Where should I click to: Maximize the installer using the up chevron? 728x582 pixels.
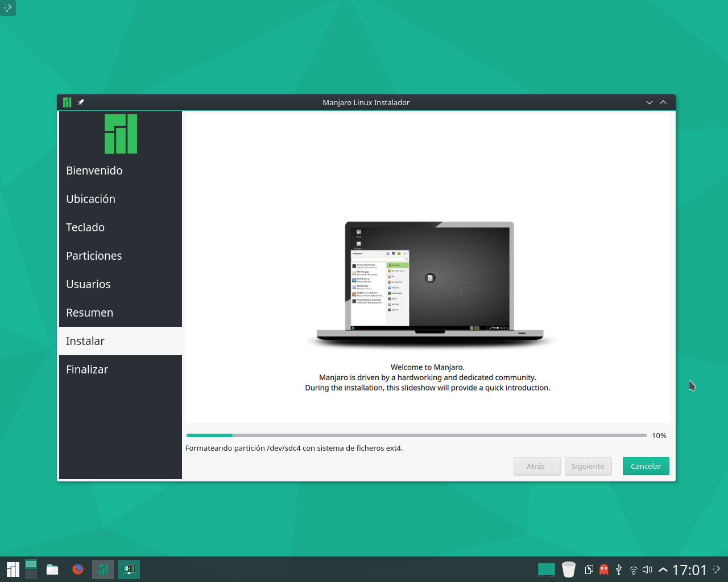(663, 102)
